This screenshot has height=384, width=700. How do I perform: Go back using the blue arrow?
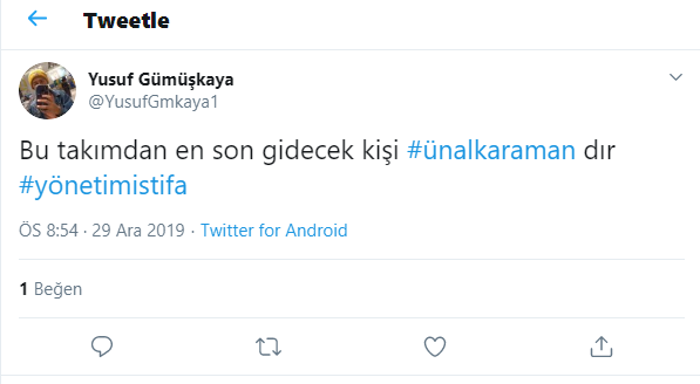pyautogui.click(x=38, y=19)
